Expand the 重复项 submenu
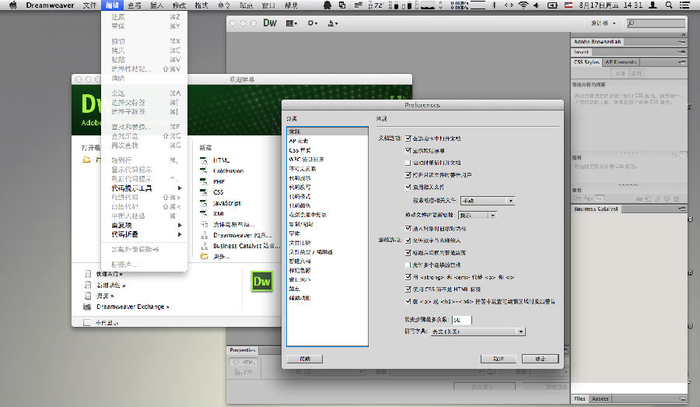The height and width of the screenshot is (407, 700). click(144, 225)
